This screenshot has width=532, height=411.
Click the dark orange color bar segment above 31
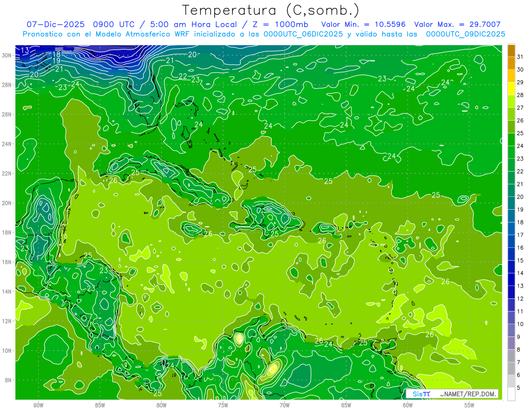511,51
